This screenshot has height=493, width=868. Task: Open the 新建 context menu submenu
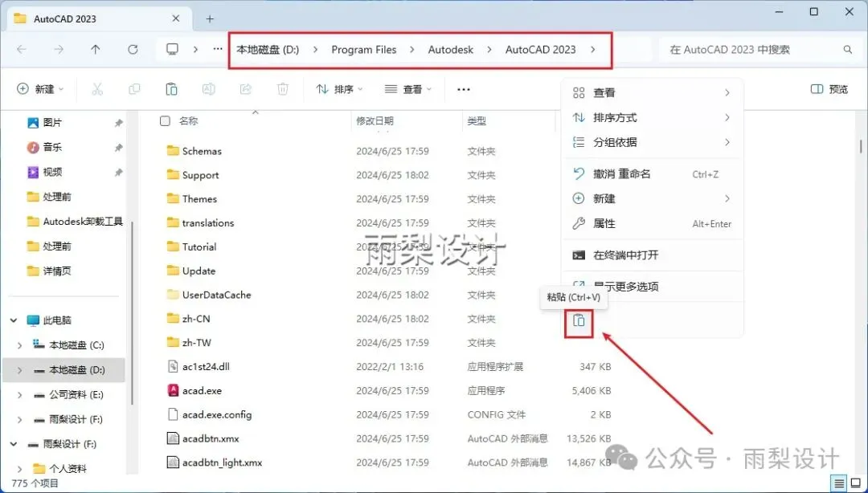652,198
